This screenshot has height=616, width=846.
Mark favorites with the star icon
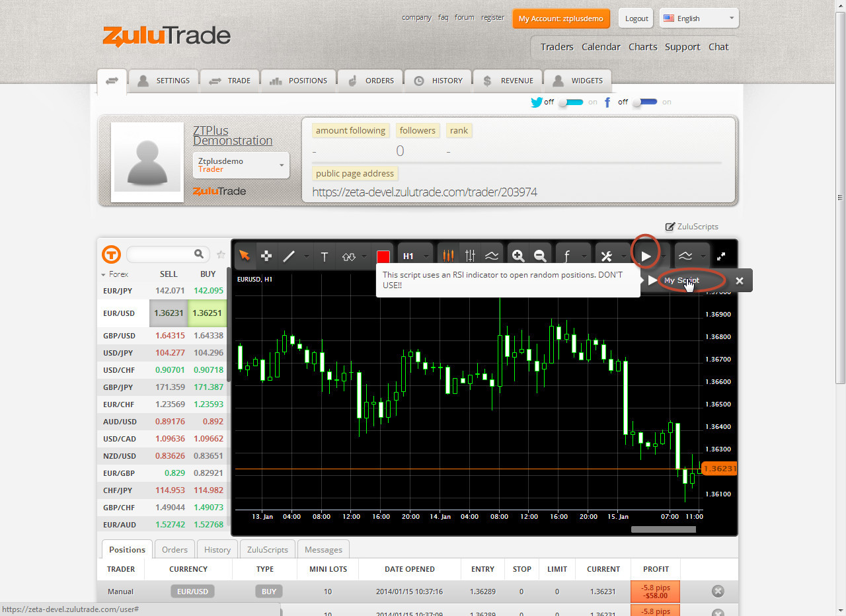point(221,254)
